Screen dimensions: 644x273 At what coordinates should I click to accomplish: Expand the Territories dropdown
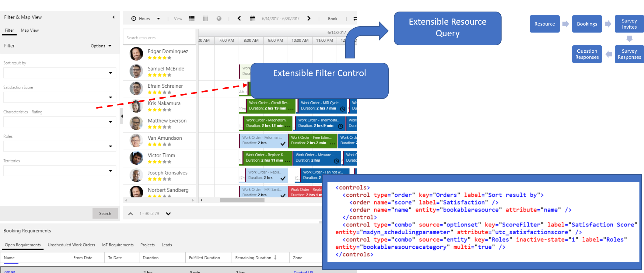(110, 171)
